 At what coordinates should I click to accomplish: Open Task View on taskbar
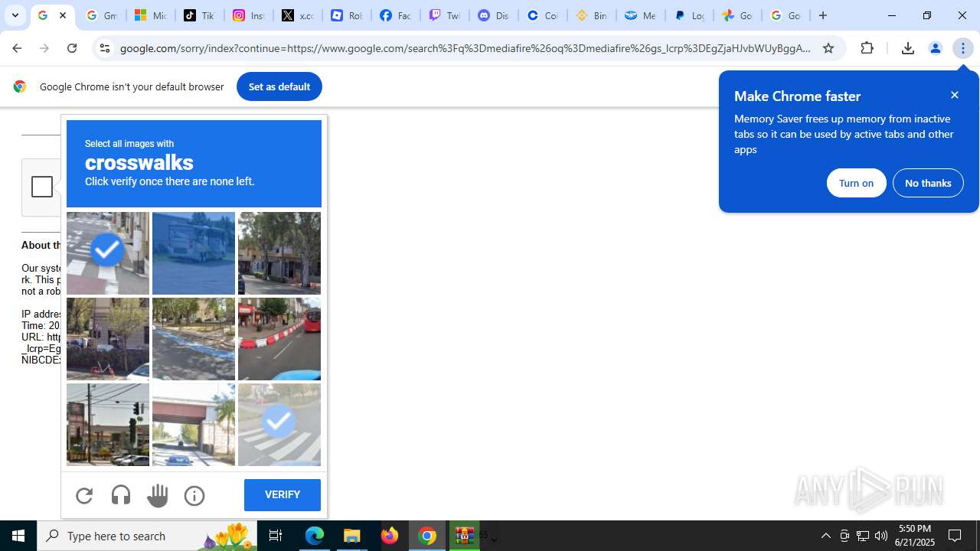[x=276, y=536]
